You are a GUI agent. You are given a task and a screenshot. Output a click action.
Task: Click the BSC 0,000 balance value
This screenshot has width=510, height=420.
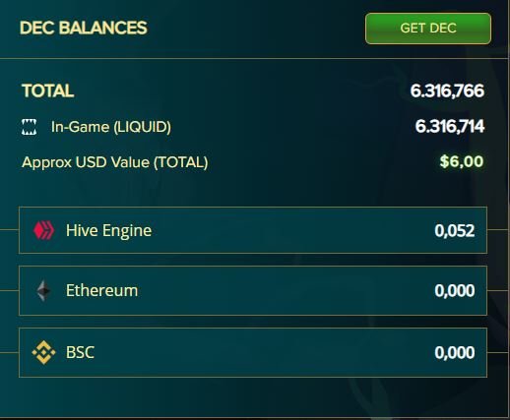point(455,352)
